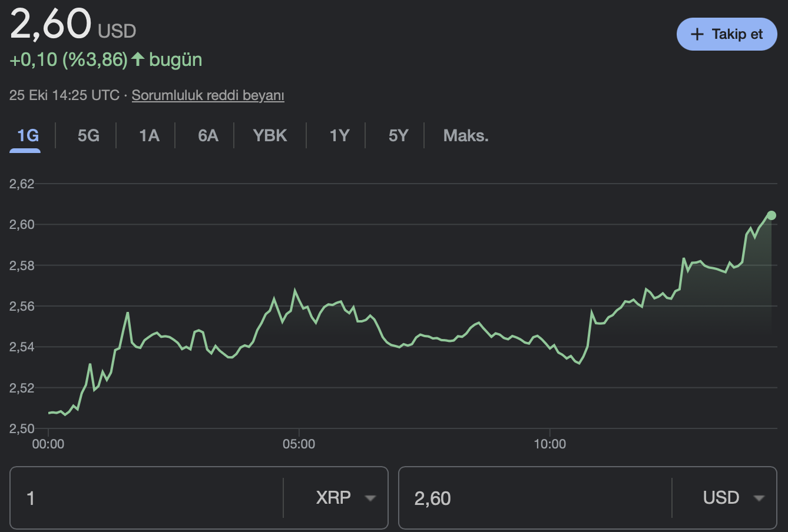Image resolution: width=788 pixels, height=532 pixels.
Task: Click the 05:00 time axis label
Action: [299, 444]
